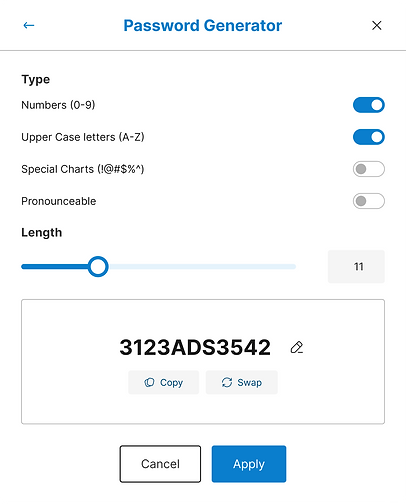The height and width of the screenshot is (504, 406).
Task: Disable the Numbers (0-9) toggle
Action: pos(369,105)
